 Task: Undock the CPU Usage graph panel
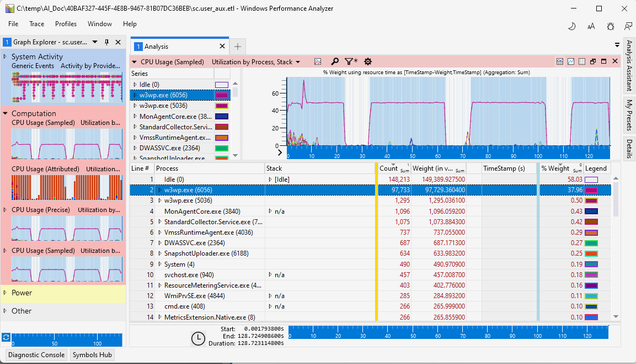pyautogui.click(x=593, y=61)
